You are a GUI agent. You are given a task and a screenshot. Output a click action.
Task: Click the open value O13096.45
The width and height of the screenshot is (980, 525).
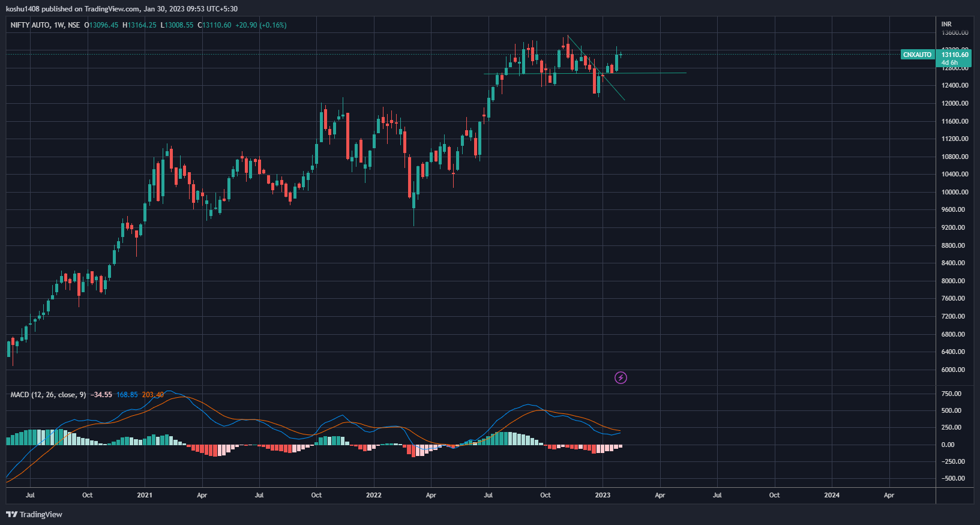[101, 25]
